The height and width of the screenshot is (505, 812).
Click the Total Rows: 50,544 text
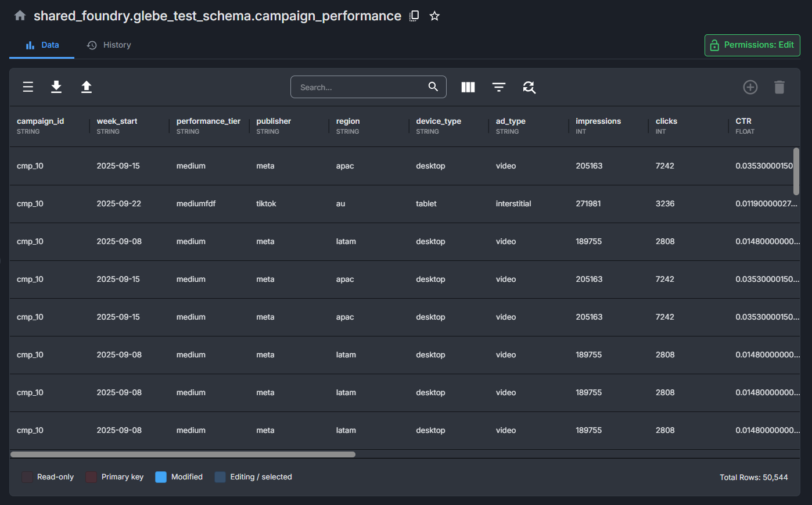tap(754, 477)
